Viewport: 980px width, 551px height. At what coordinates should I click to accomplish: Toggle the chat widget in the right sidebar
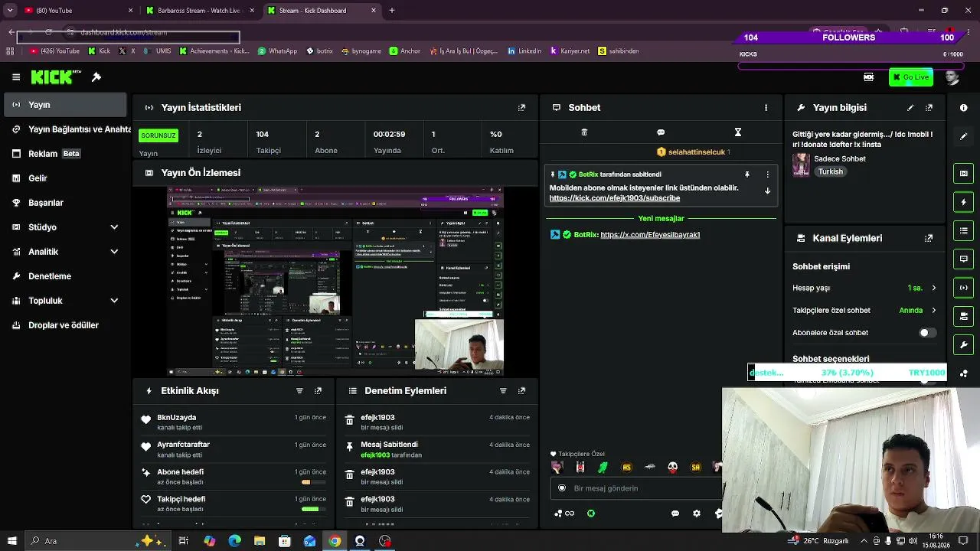[x=964, y=259]
